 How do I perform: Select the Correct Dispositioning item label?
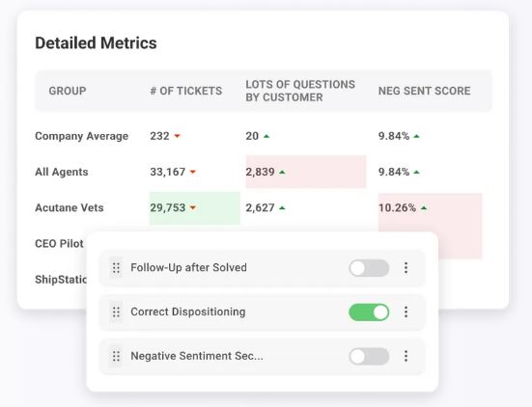(x=188, y=312)
